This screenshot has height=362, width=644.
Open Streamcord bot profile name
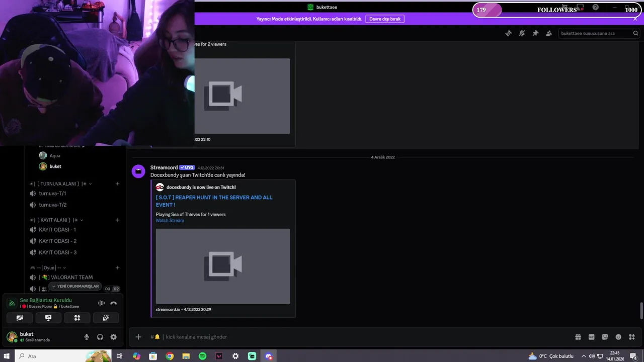click(x=164, y=167)
